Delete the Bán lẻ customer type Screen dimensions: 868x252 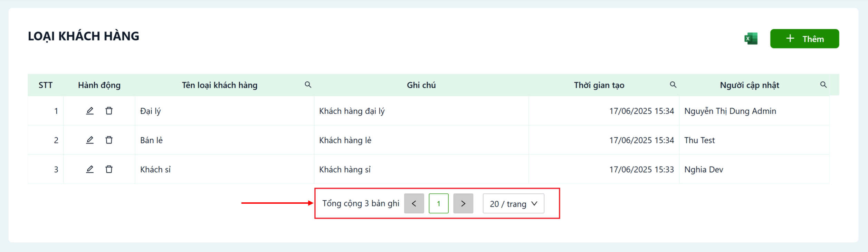(x=109, y=140)
